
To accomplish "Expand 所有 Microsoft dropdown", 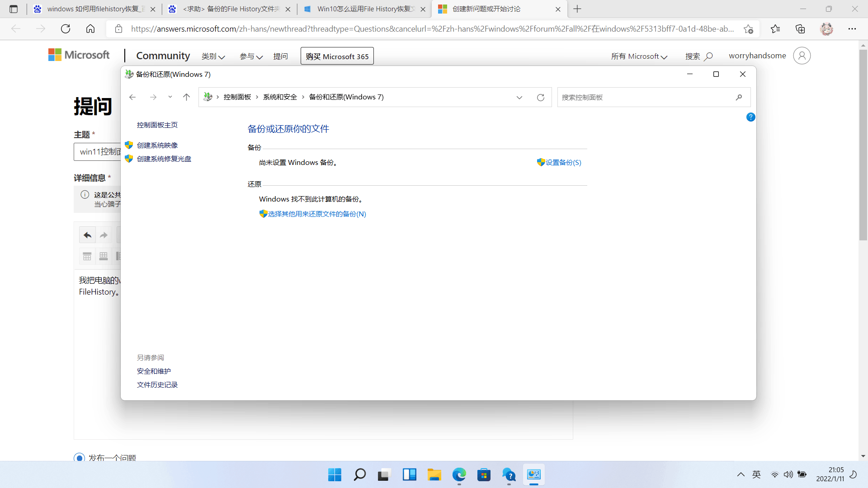I will [x=639, y=56].
